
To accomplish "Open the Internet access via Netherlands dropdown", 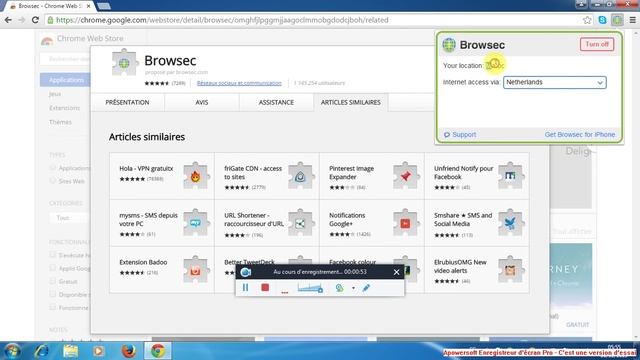I will 554,82.
